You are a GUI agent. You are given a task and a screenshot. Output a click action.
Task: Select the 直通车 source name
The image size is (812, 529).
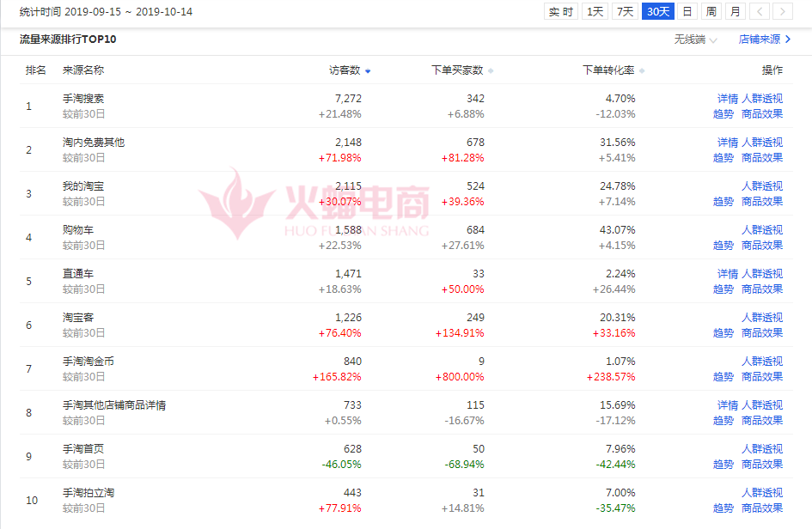coord(78,274)
